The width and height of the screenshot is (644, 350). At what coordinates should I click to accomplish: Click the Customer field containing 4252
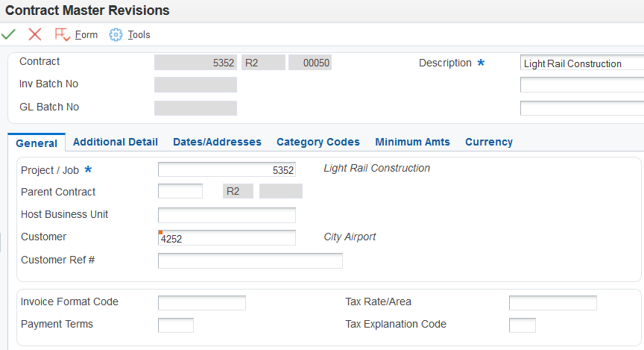227,238
